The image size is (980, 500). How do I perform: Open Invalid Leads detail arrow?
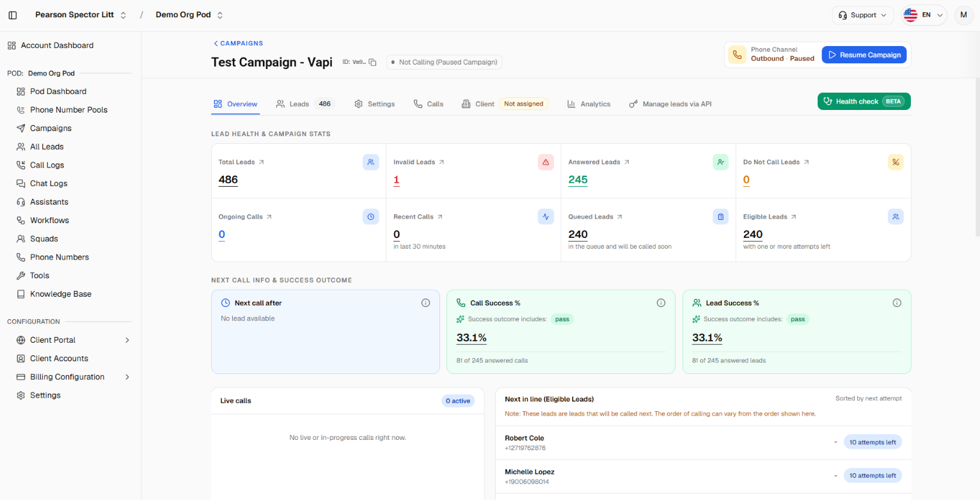click(441, 162)
